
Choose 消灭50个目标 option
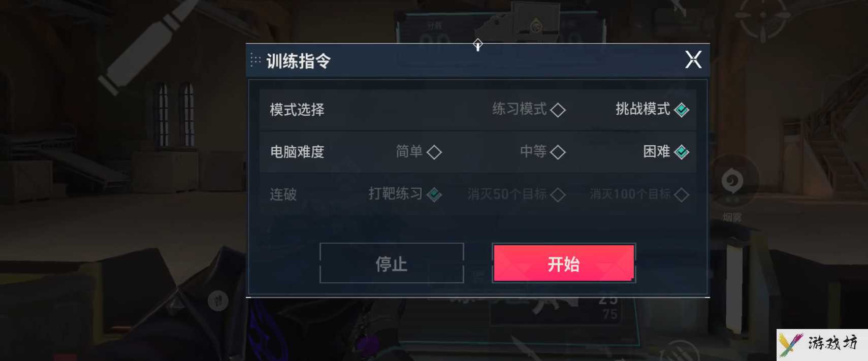[517, 194]
